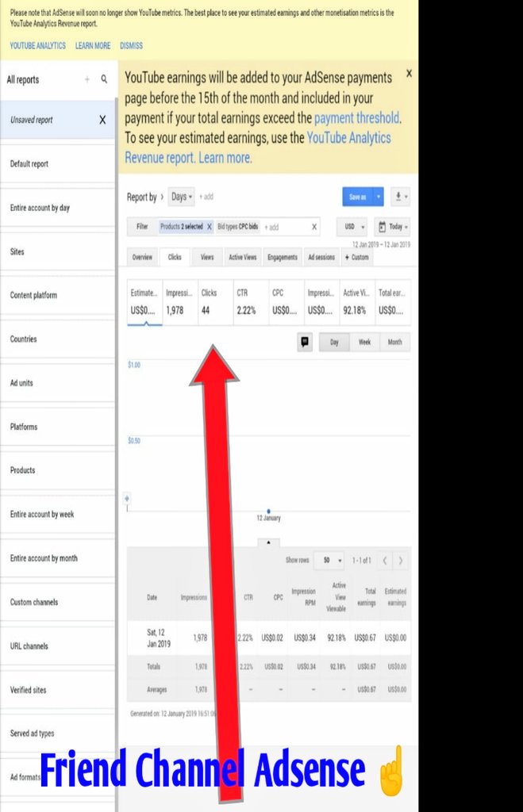The width and height of the screenshot is (523, 812).
Task: Select the Estimated earnings metric card
Action: [144, 302]
